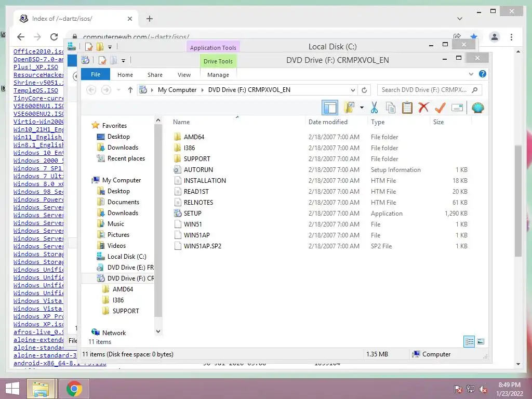The width and height of the screenshot is (532, 399).
Task: Open the File tab
Action: pyautogui.click(x=96, y=74)
